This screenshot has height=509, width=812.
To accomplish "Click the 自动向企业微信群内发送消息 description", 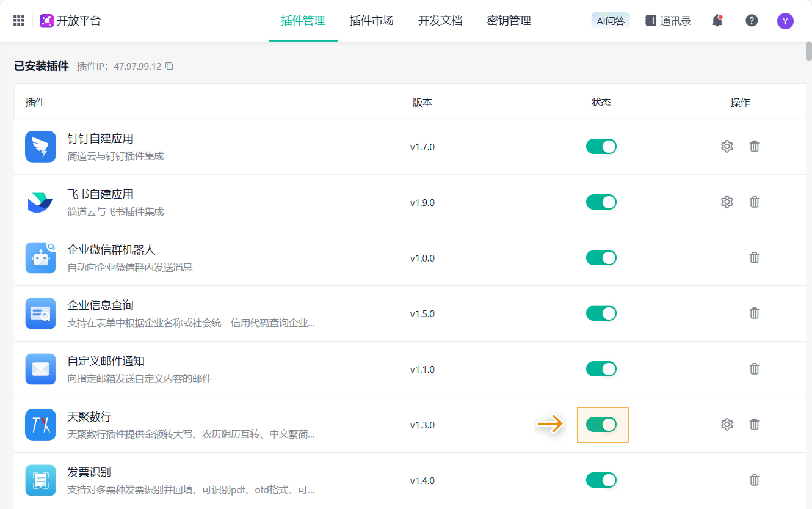I will (x=130, y=267).
